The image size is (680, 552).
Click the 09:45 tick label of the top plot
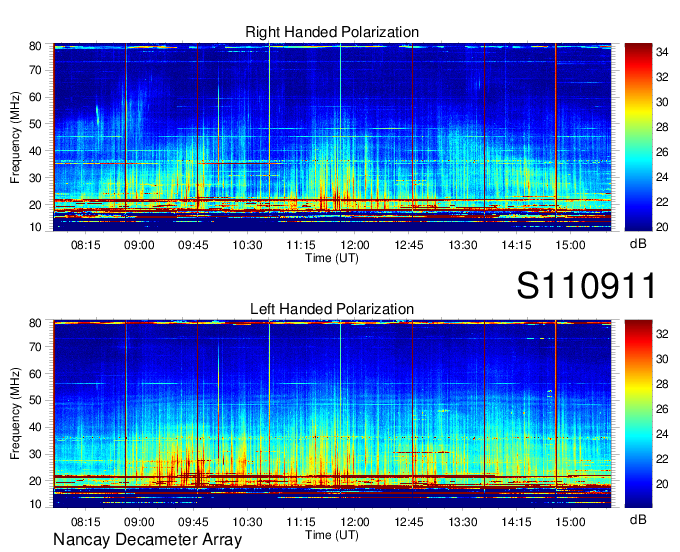pos(193,245)
